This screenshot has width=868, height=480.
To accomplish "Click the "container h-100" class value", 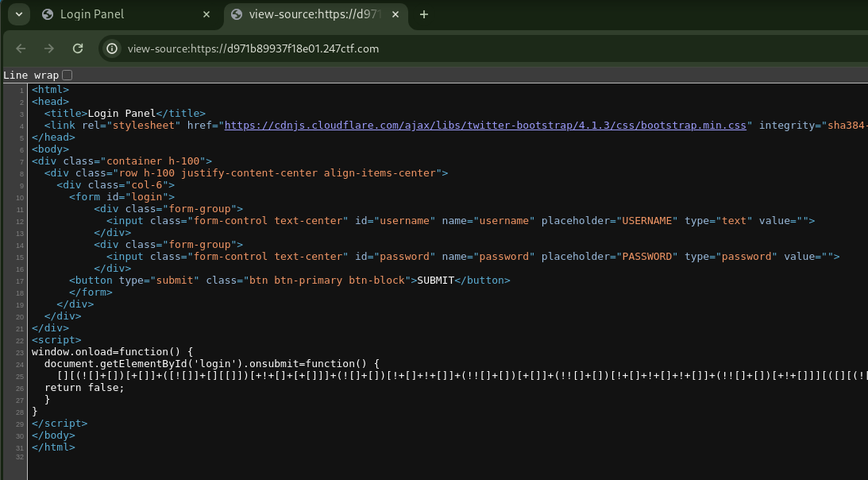I will pyautogui.click(x=152, y=161).
